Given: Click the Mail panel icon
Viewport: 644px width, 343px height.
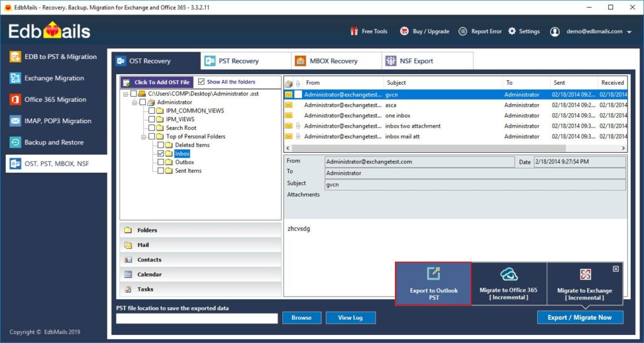Looking at the screenshot, I should [128, 245].
